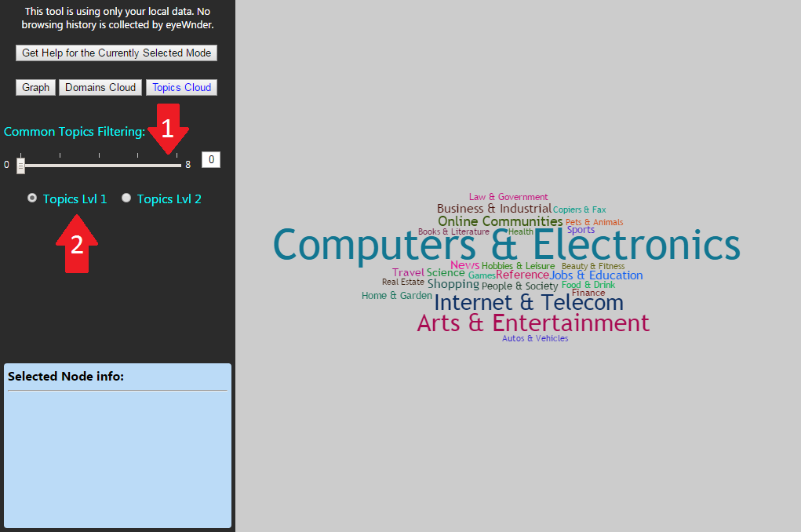Select the Topics Lvl 1 radio button
This screenshot has height=532, width=801.
pos(32,198)
